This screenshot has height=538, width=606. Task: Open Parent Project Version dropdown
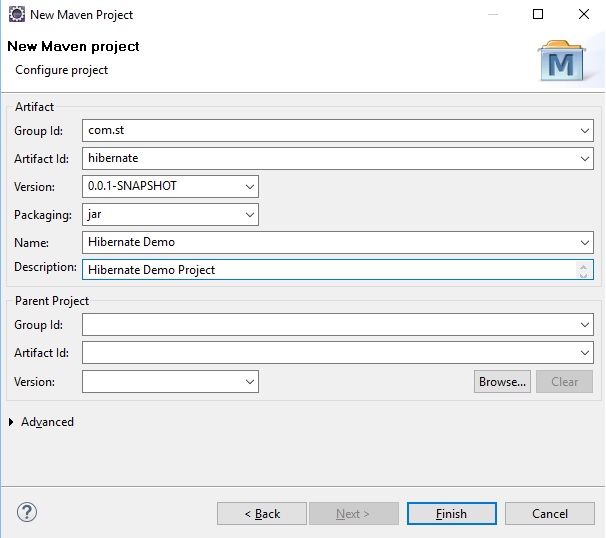[x=250, y=382]
